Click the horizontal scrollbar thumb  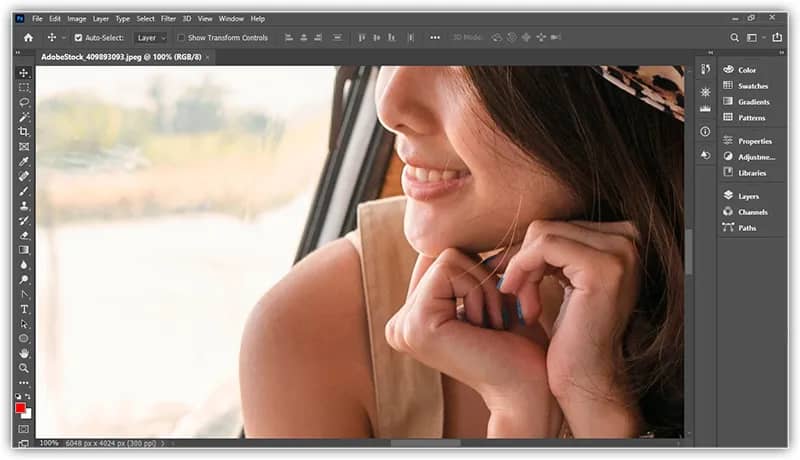[426, 443]
